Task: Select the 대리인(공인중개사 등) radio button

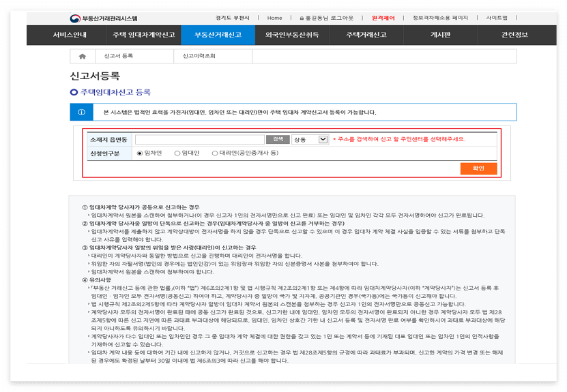Action: point(215,153)
